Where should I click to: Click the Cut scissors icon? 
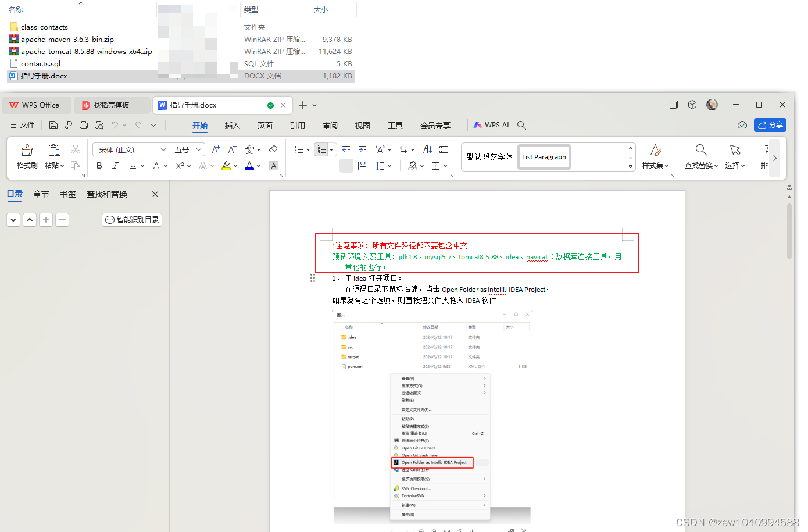click(x=76, y=150)
